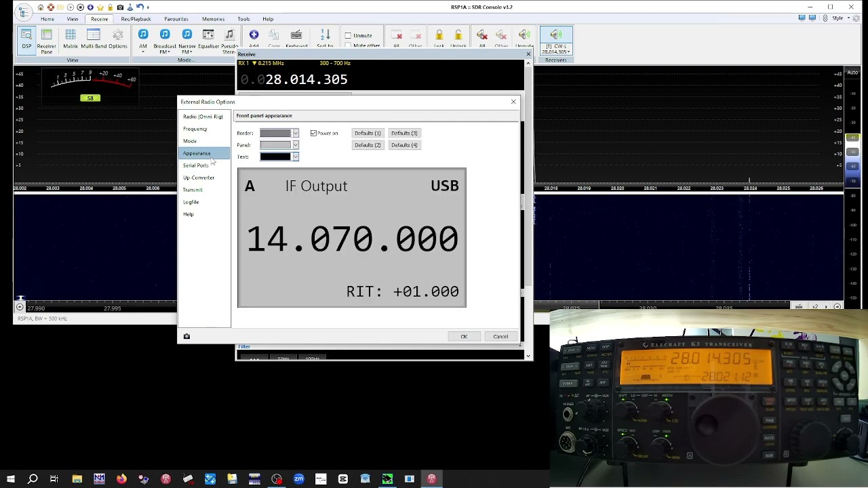Click the favourites star in quick access toolbar
This screenshot has width=868, height=488.
pos(100,7)
